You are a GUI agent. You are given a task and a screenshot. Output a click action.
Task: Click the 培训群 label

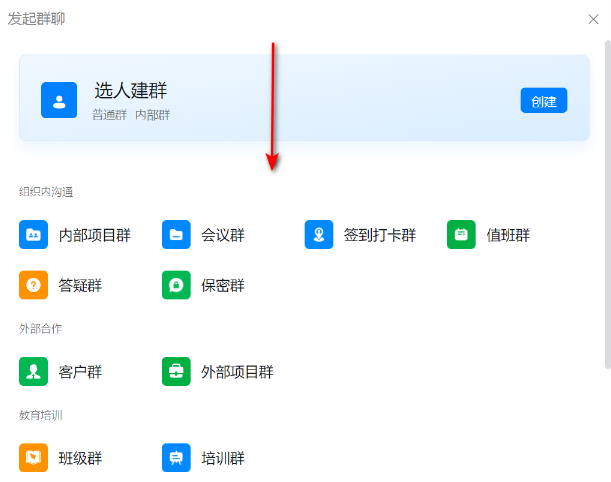[x=223, y=458]
